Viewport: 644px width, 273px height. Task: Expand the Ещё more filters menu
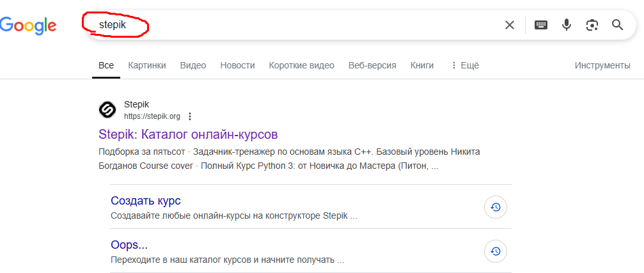tap(465, 65)
